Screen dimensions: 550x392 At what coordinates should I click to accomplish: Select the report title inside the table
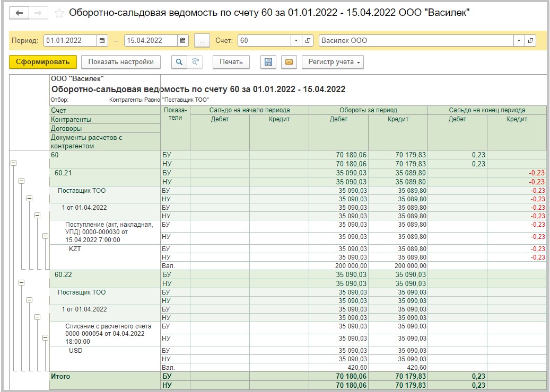click(x=198, y=90)
